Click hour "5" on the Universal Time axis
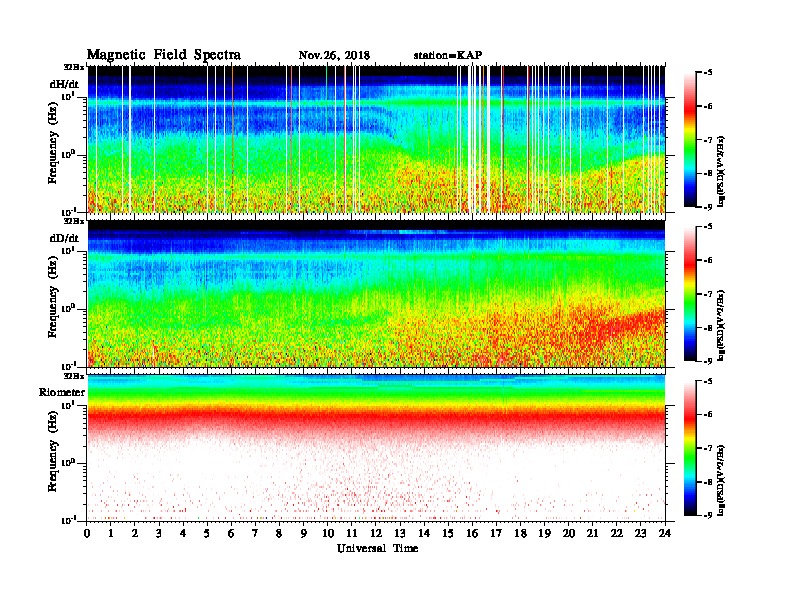This screenshot has height=612, width=792. [207, 534]
